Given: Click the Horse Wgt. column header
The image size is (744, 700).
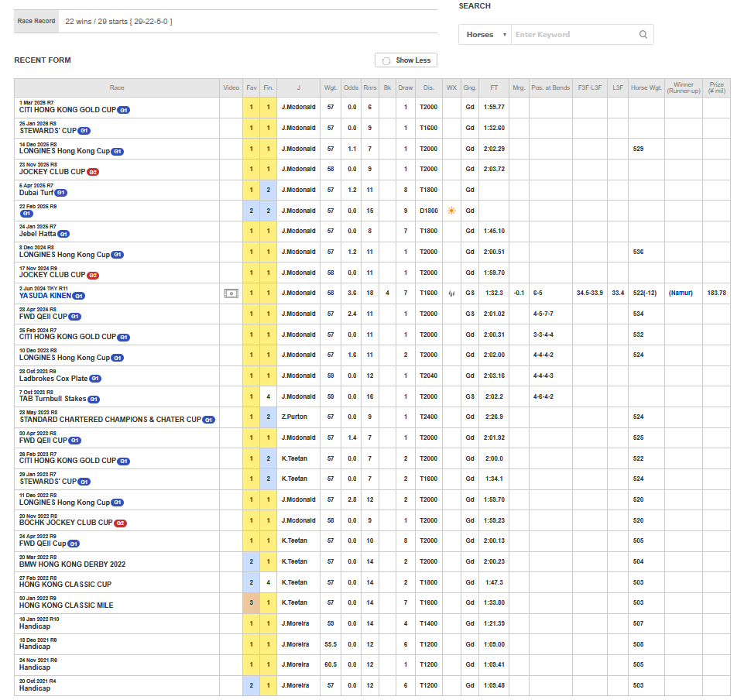Looking at the screenshot, I should [646, 87].
